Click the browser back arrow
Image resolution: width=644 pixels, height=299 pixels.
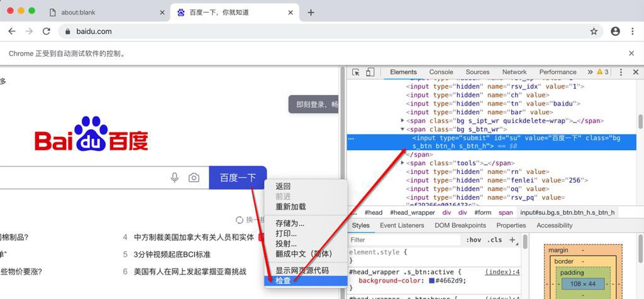point(12,31)
